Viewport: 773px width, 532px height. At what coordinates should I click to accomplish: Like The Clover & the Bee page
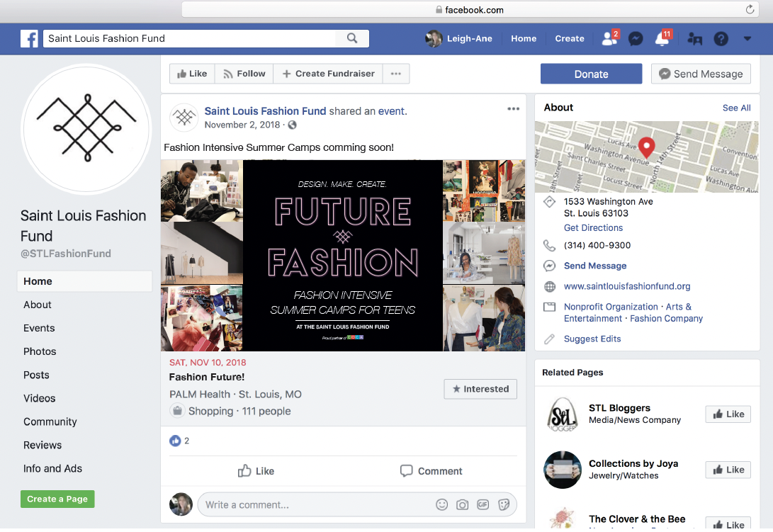point(728,523)
